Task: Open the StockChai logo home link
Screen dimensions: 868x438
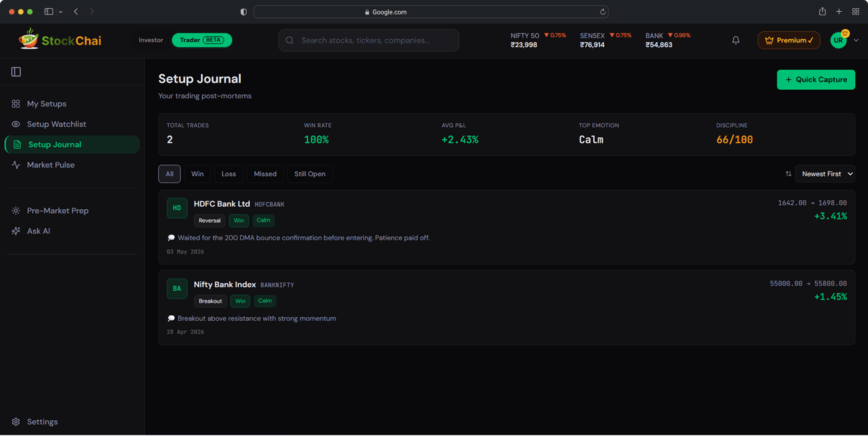Action: click(60, 40)
